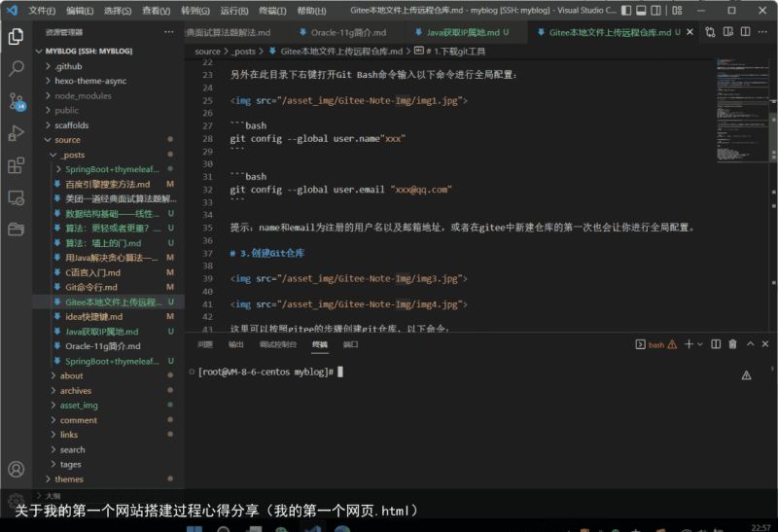Screen dimensions: 778x532
Task: Open the 查看(V) menu
Action: click(156, 11)
